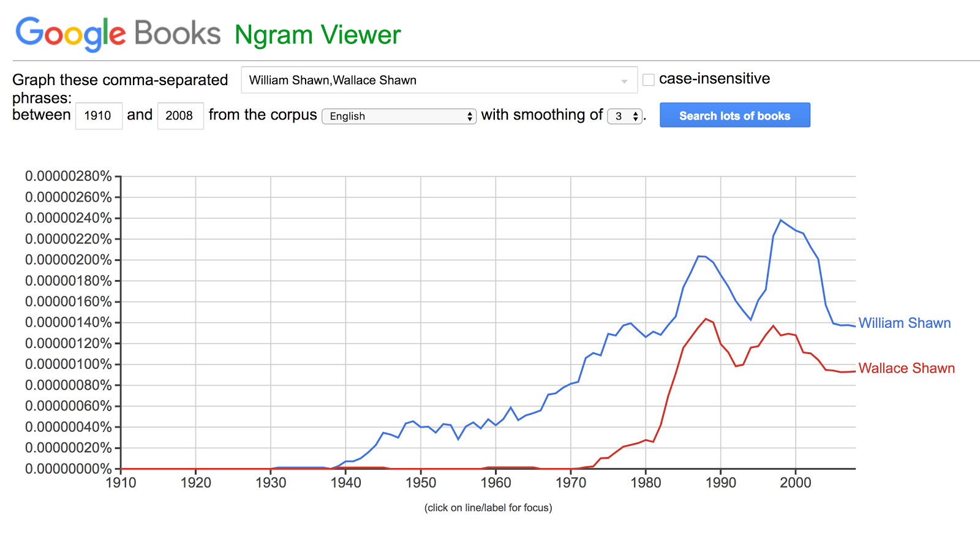Image resolution: width=980 pixels, height=541 pixels.
Task: Enable the case-insensitive checkbox
Action: coord(649,80)
